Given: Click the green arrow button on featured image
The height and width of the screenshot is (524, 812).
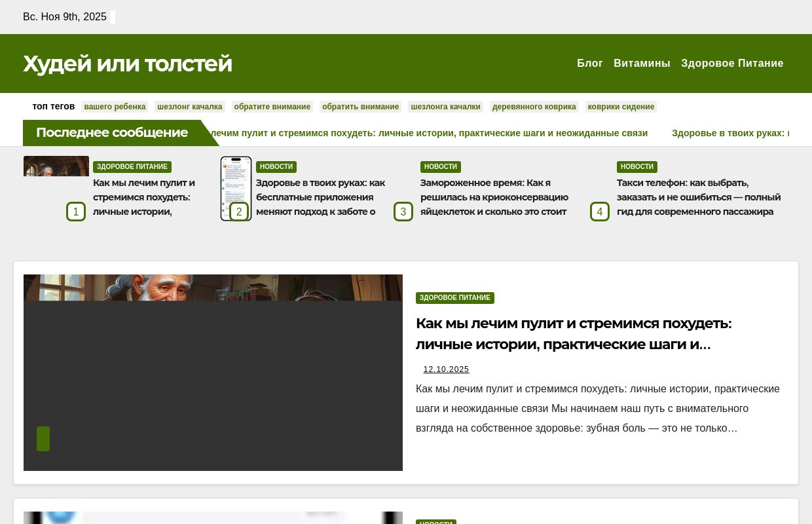Looking at the screenshot, I should (x=43, y=439).
